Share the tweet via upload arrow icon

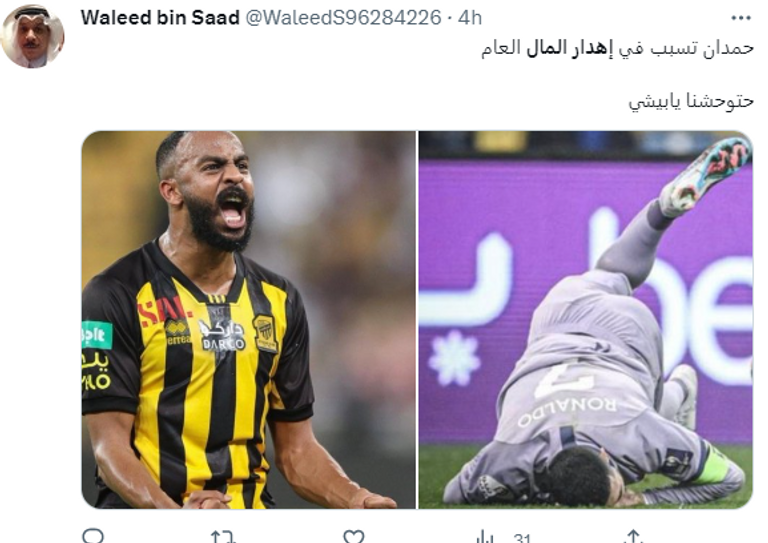tap(633, 537)
